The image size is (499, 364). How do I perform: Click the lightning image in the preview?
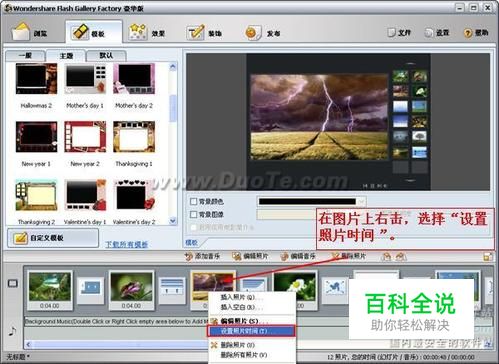[319, 117]
